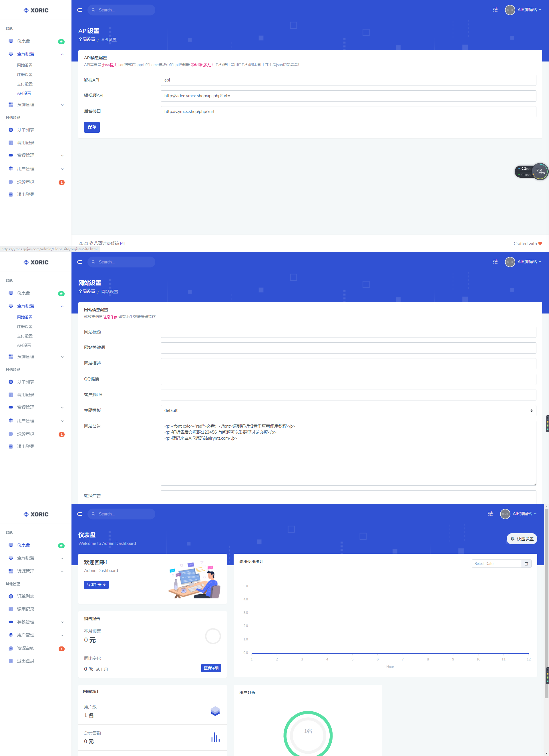Click the 仪表盘 sidebar icon on API设置 page
Image resolution: width=549 pixels, height=756 pixels.
point(11,41)
